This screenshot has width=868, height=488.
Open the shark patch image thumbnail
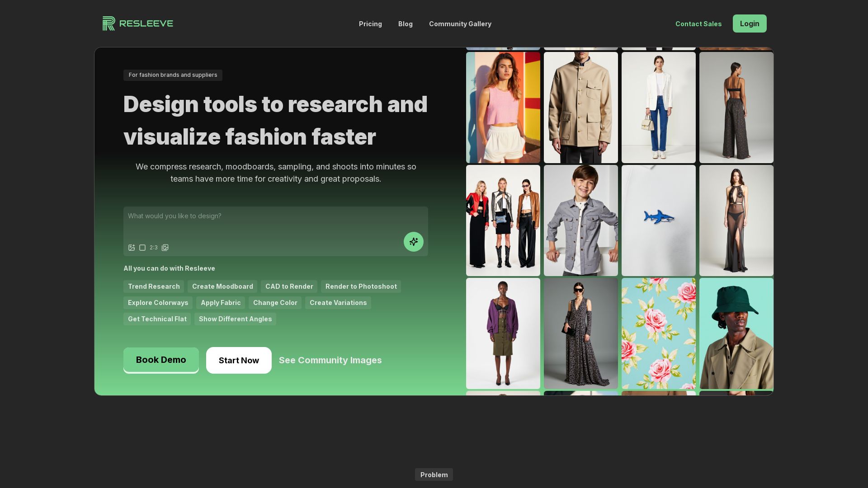click(658, 221)
